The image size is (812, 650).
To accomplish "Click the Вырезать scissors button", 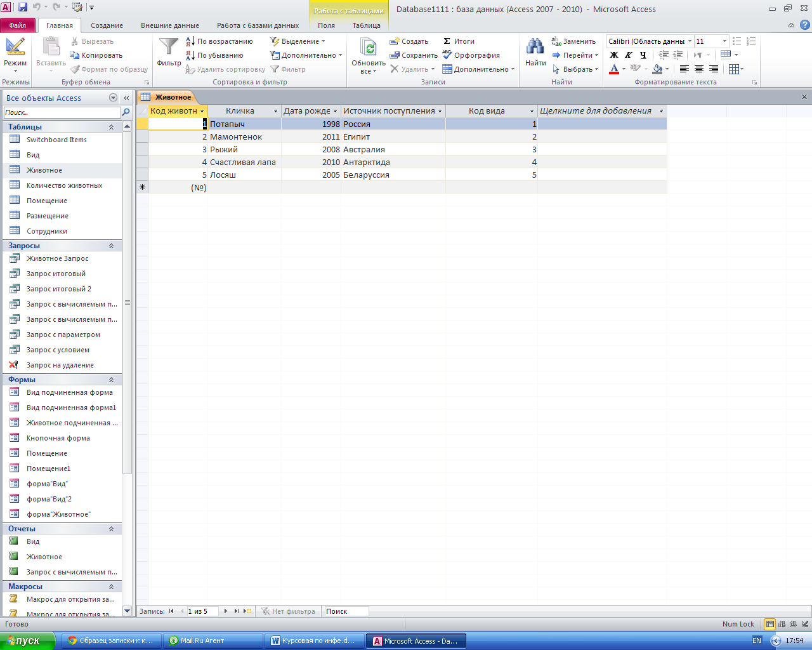I will click(92, 41).
